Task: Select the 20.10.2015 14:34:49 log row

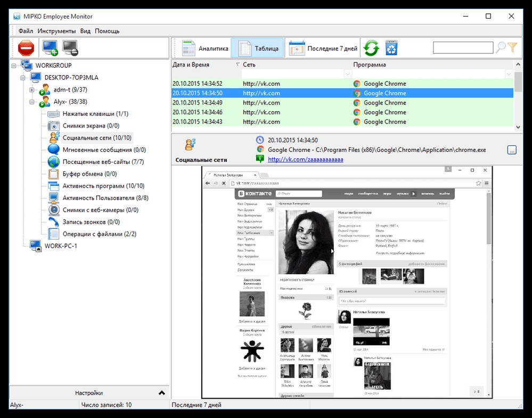Action: point(342,102)
